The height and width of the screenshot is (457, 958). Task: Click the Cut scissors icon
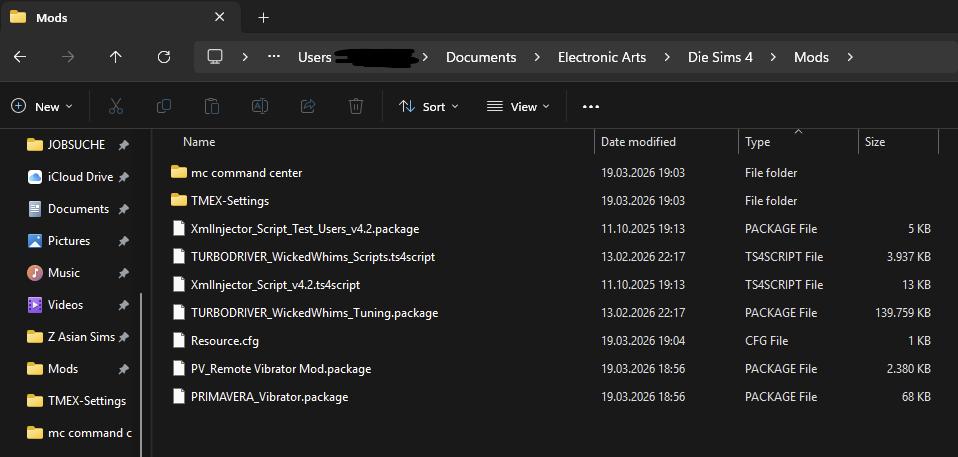[115, 106]
